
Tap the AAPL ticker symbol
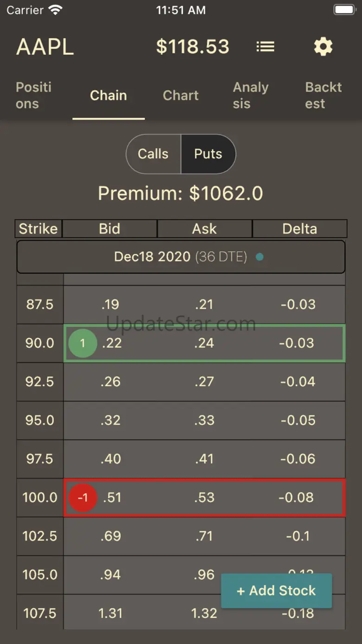coord(45,47)
